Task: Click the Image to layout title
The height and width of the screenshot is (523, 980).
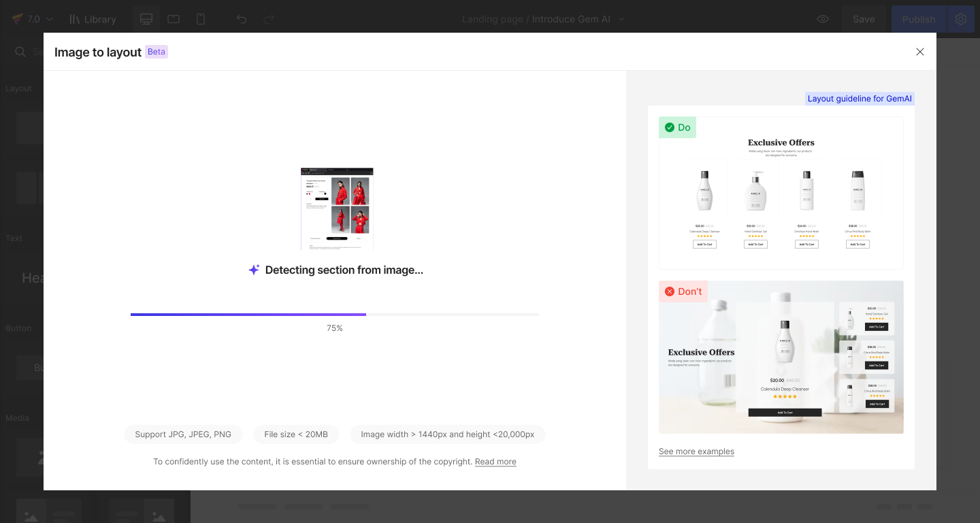Action: [98, 52]
